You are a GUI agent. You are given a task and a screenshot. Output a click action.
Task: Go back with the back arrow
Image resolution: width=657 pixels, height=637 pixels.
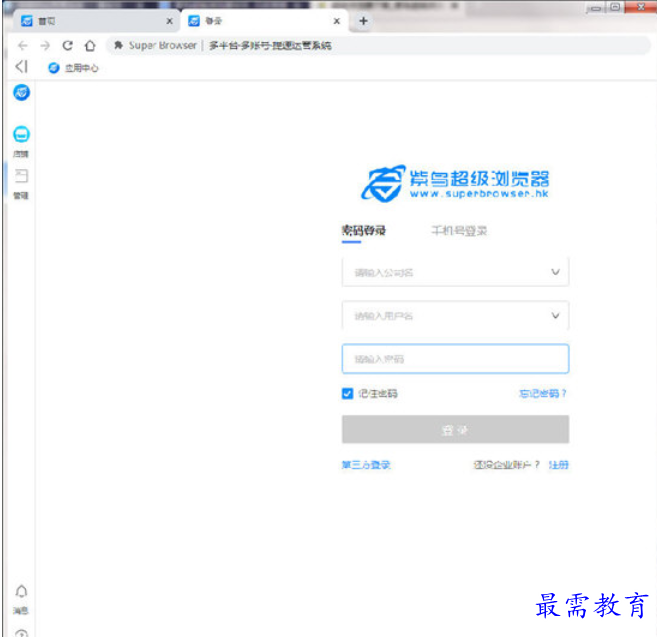click(x=23, y=45)
